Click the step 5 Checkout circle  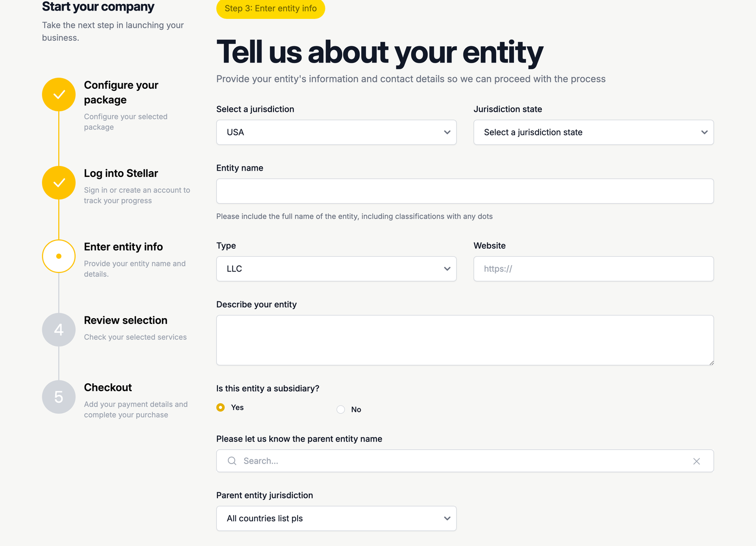pyautogui.click(x=59, y=397)
